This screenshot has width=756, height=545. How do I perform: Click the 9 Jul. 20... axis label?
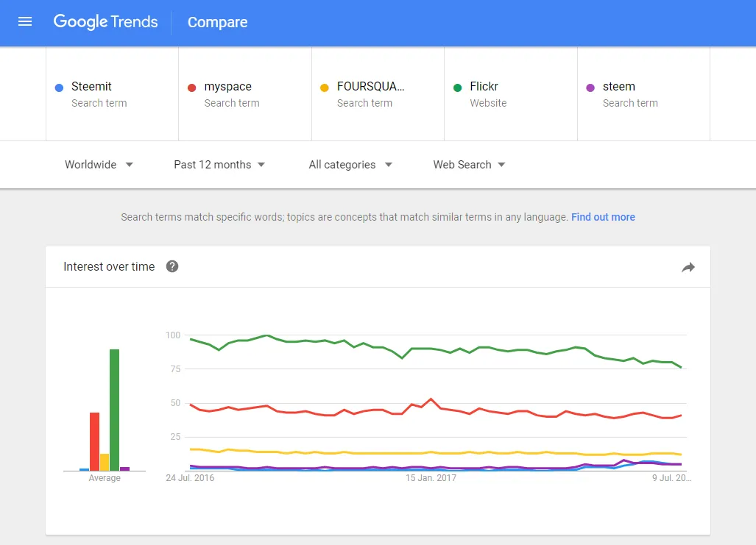pos(671,478)
